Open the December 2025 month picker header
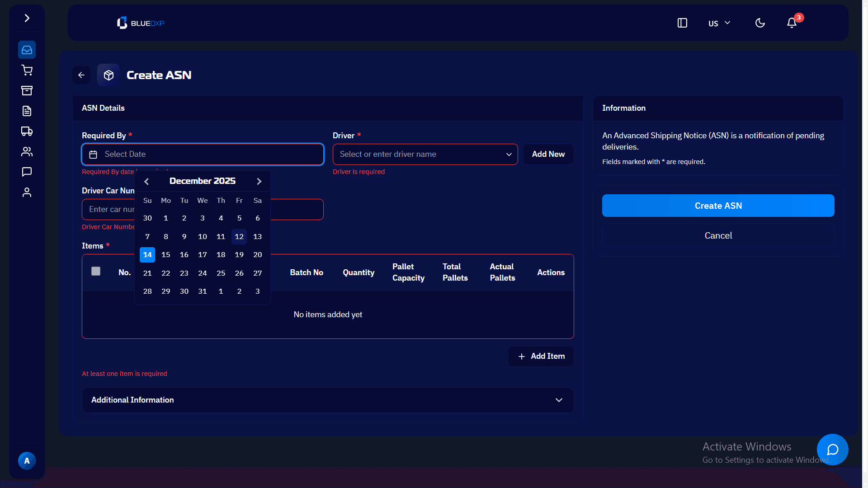The width and height of the screenshot is (868, 488). 202,181
